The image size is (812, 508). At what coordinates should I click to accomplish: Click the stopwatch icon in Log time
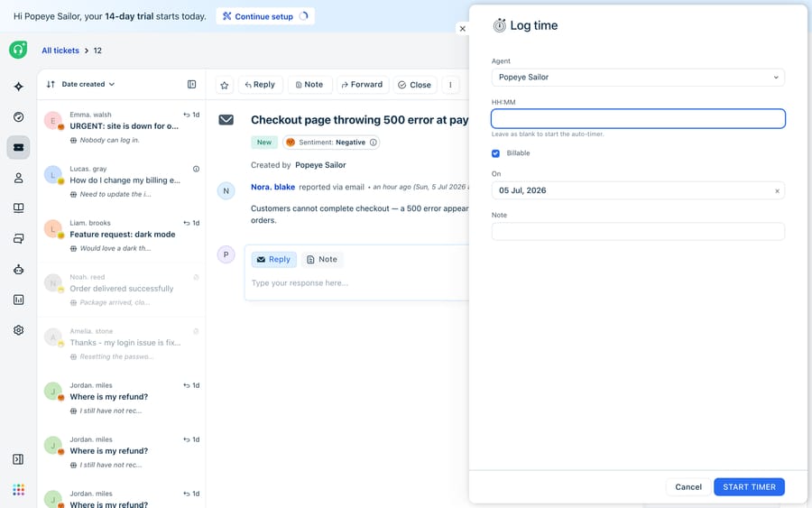(x=499, y=25)
